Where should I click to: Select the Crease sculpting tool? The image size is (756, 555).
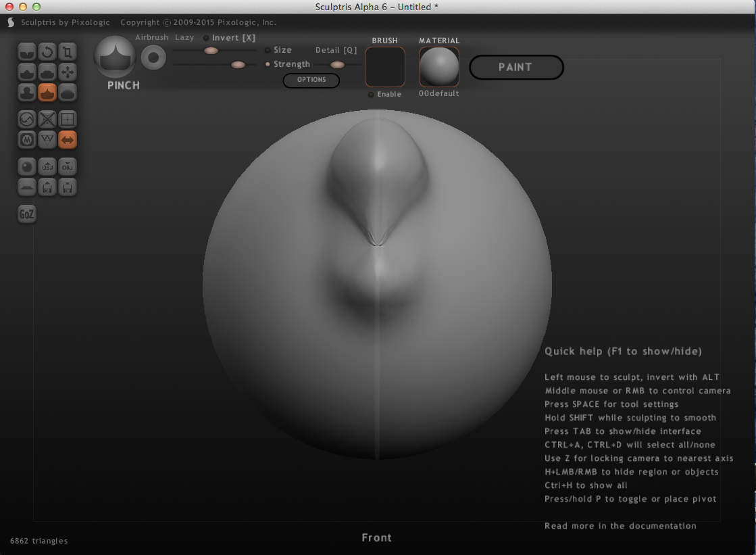tap(27, 51)
